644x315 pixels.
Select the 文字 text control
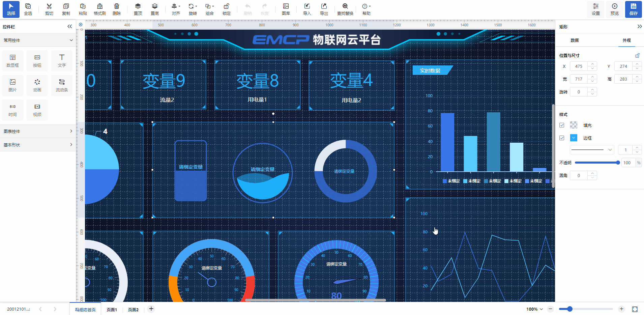click(62, 61)
